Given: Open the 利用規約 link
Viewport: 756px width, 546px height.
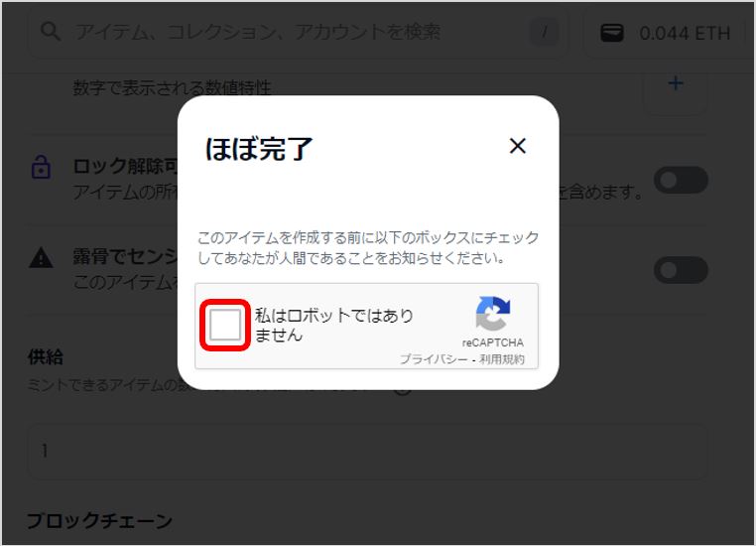Looking at the screenshot, I should 502,358.
